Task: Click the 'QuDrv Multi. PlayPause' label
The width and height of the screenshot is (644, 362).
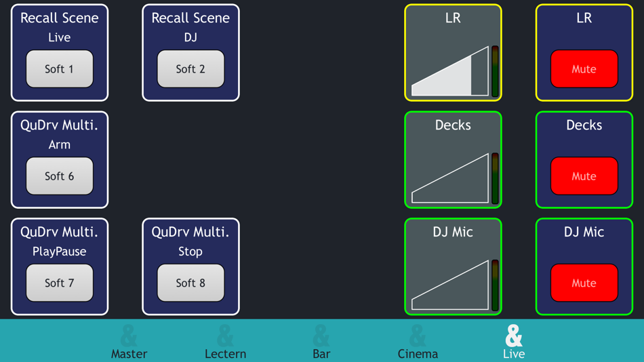Action: pyautogui.click(x=60, y=241)
